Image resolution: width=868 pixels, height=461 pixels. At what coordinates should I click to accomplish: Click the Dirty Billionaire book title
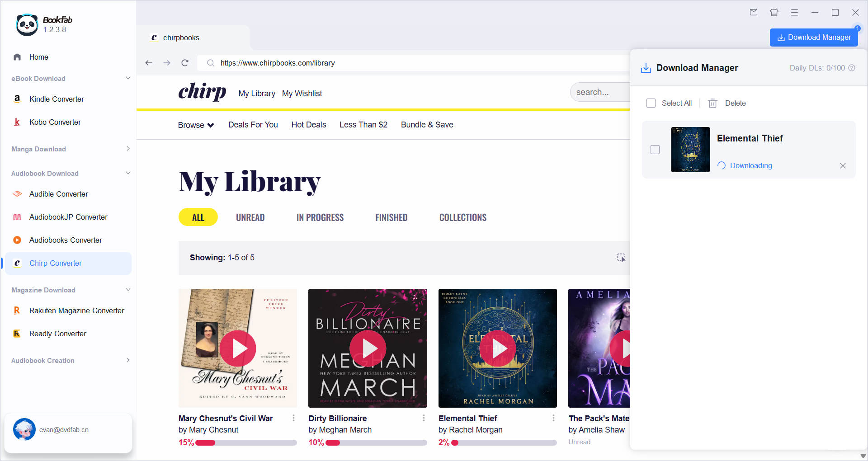[x=338, y=419]
